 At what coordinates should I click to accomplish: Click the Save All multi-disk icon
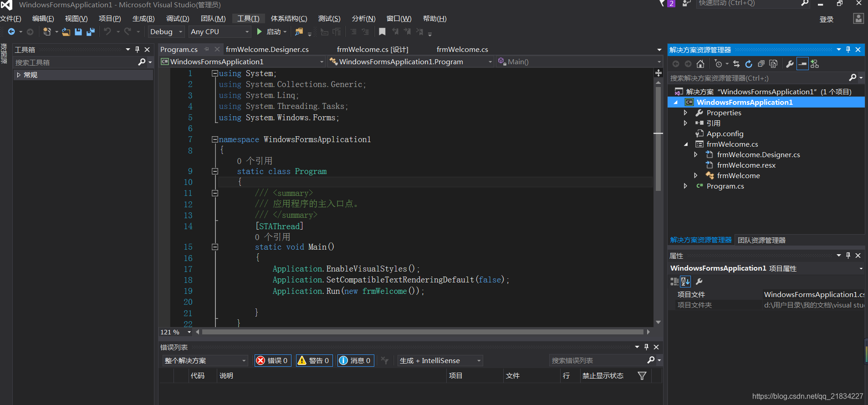(90, 31)
